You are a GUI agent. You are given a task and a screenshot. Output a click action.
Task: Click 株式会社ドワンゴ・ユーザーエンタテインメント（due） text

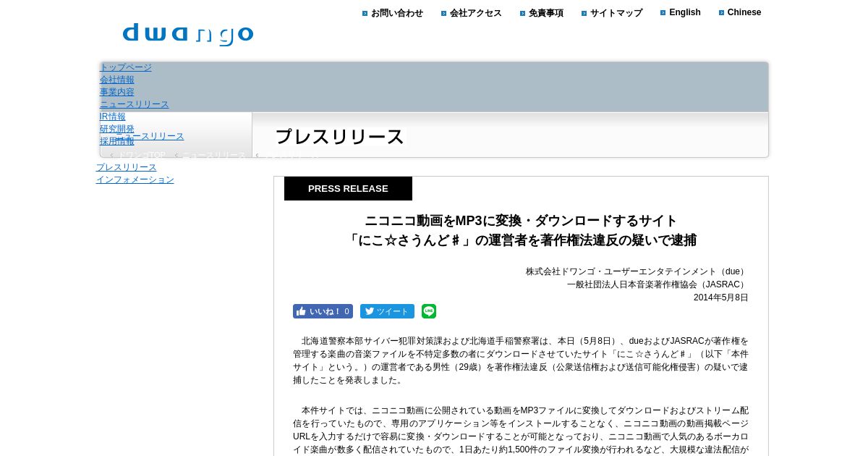point(637,271)
